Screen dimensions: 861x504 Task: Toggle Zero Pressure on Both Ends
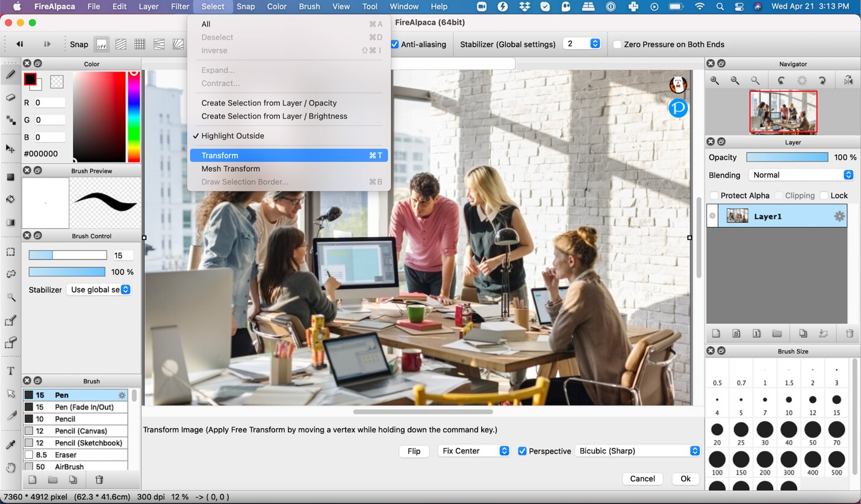(x=617, y=45)
